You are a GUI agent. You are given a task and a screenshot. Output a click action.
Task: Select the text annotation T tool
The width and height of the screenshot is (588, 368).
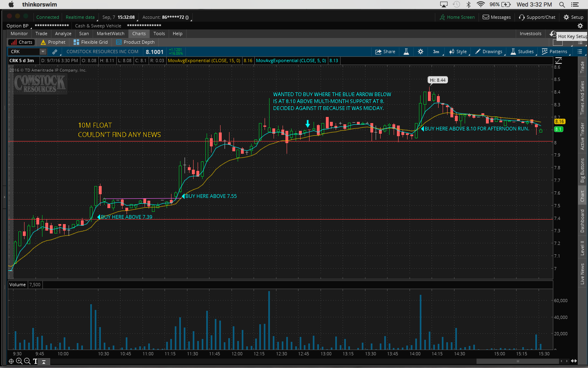[x=35, y=361]
